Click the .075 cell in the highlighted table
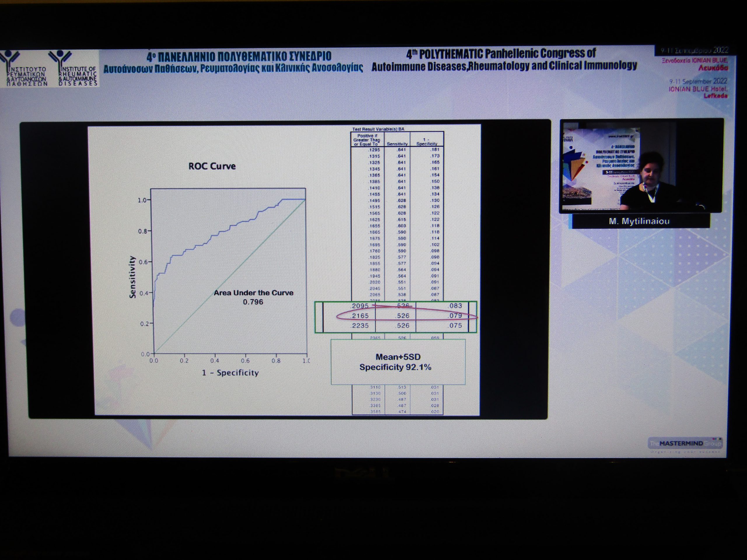 coord(455,325)
